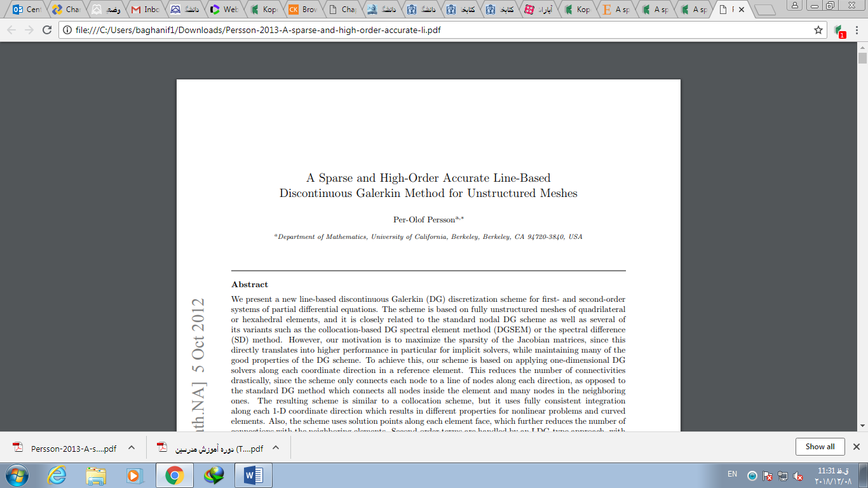Bookmark this page with the star icon
The image size is (868, 488).
point(818,30)
